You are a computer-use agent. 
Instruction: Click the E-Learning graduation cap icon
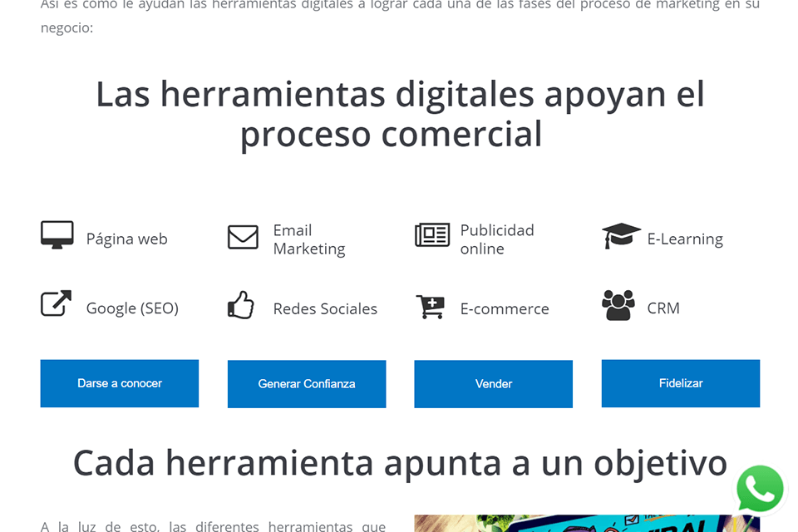point(621,236)
